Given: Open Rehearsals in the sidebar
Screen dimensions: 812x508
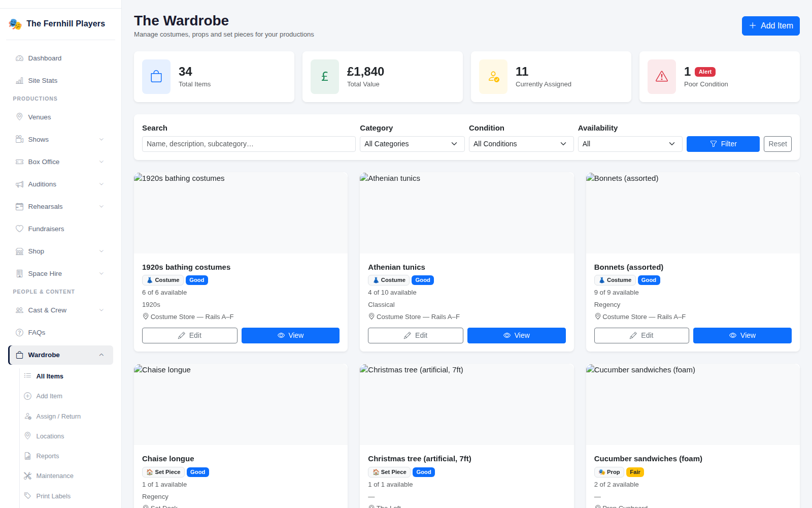Looking at the screenshot, I should pos(60,207).
